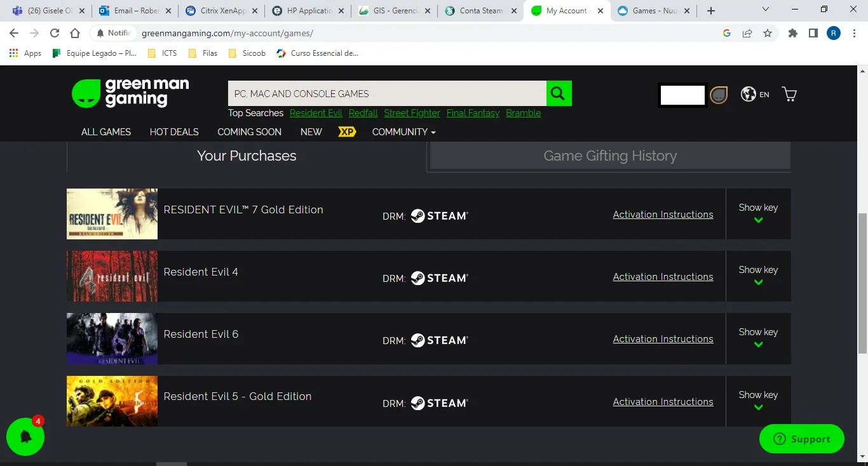
Task: Open the COMMUNITY dropdown menu
Action: (403, 131)
